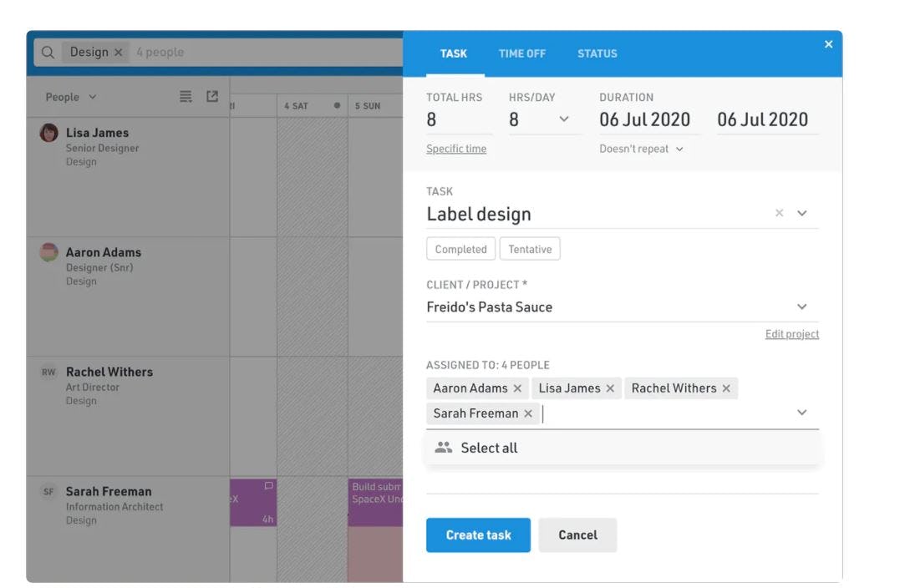The image size is (905, 588).
Task: Toggle the Completed task status
Action: click(x=460, y=249)
